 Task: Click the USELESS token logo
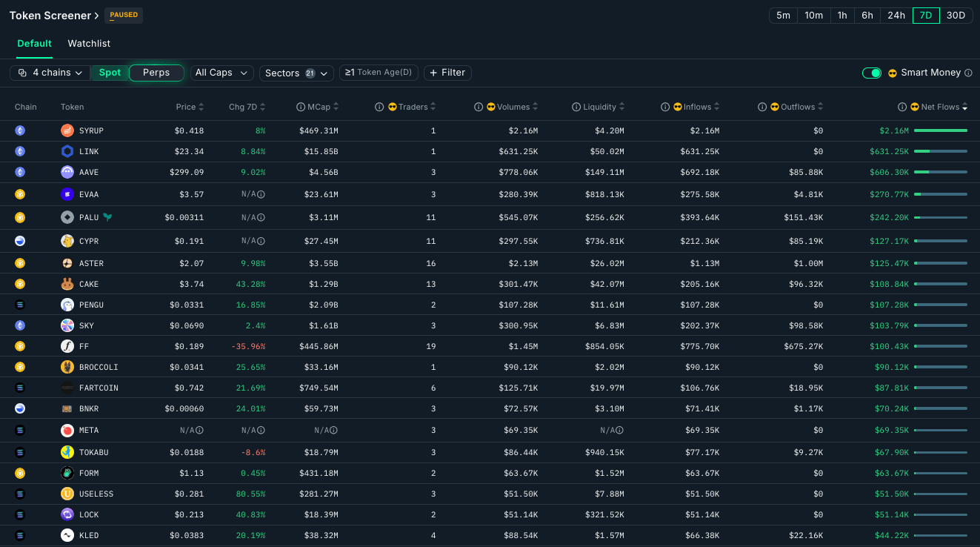coord(67,494)
